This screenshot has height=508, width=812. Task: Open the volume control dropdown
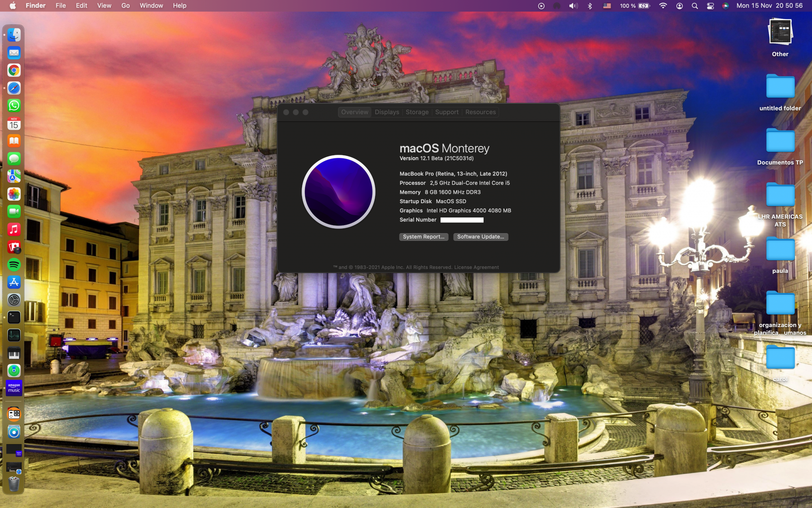pos(573,6)
